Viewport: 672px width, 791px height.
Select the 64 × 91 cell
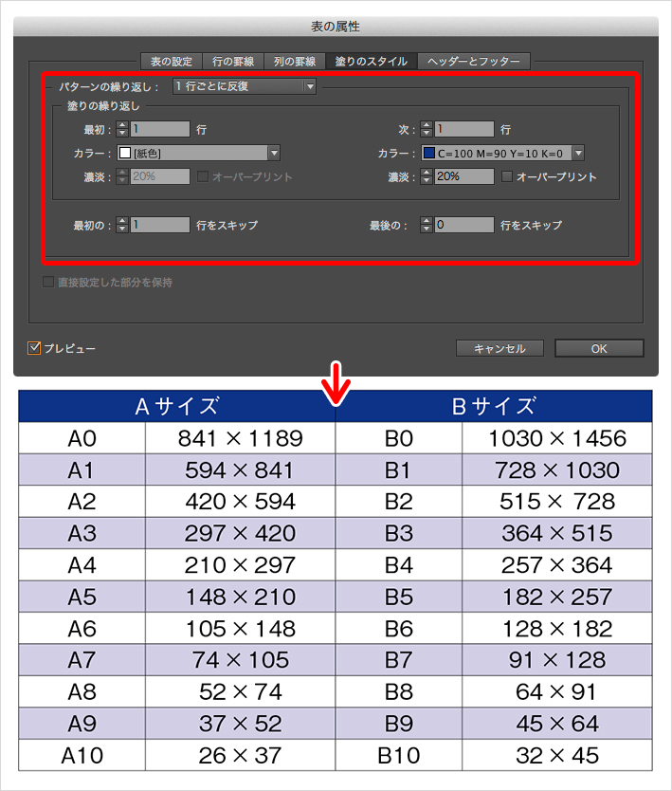(x=557, y=691)
